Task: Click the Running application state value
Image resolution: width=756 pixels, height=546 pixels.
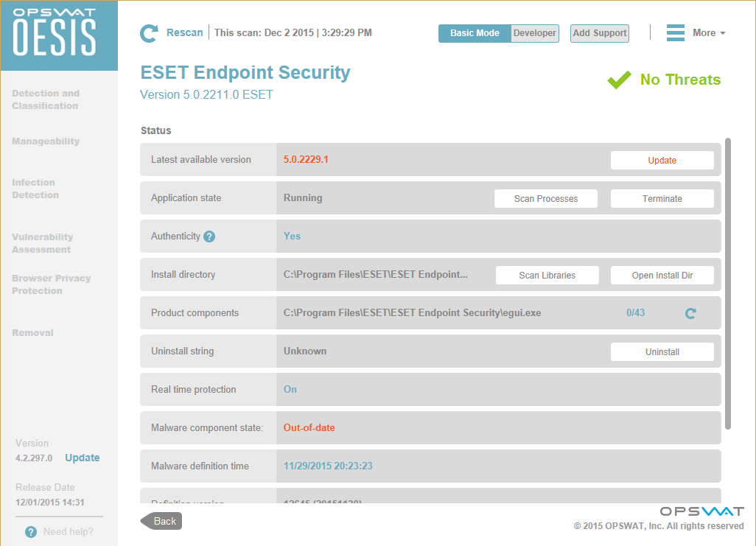Action: [303, 197]
